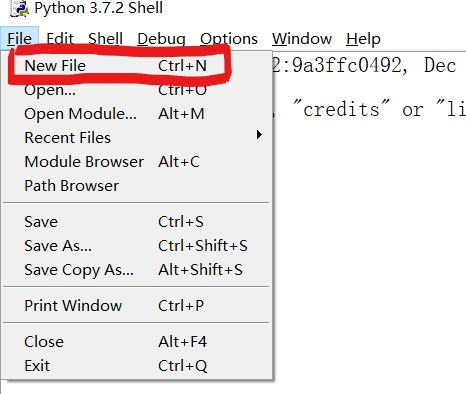The width and height of the screenshot is (466, 394).
Task: Select Save Copy As... option
Action: 138,270
